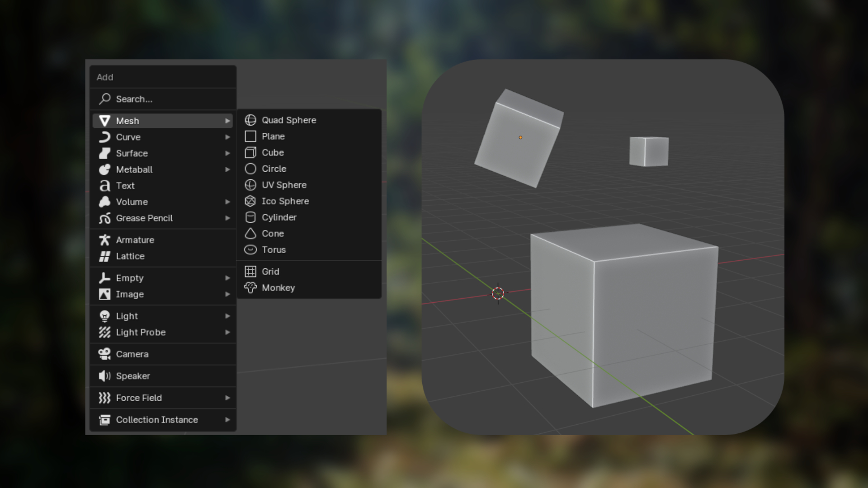Click the Collection Instance icon
Screen dimensions: 868x488
click(104, 420)
